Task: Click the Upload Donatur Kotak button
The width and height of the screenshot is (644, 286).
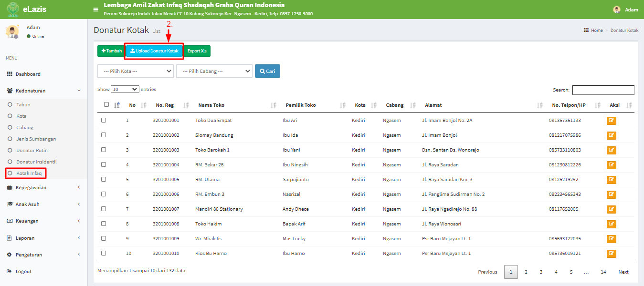Action: 154,51
